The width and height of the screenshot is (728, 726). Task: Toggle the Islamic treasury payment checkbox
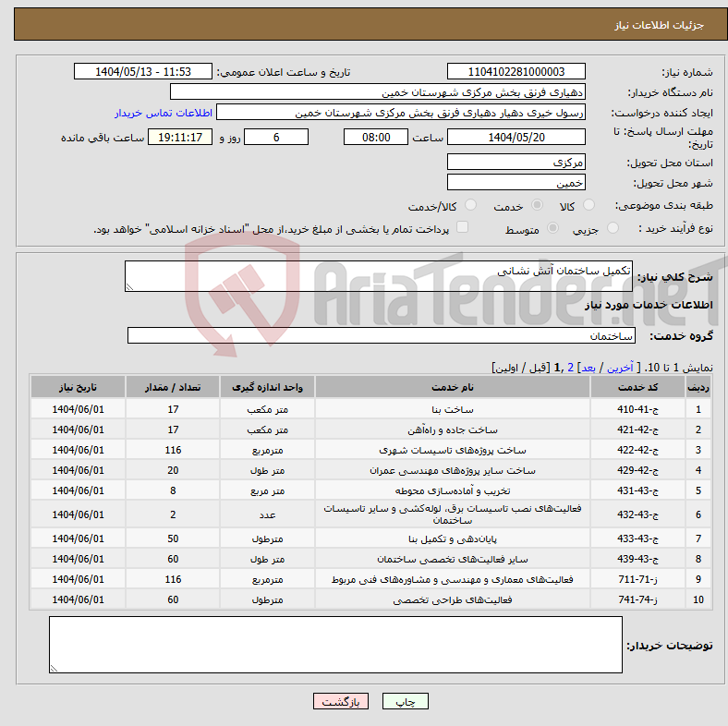(x=462, y=227)
